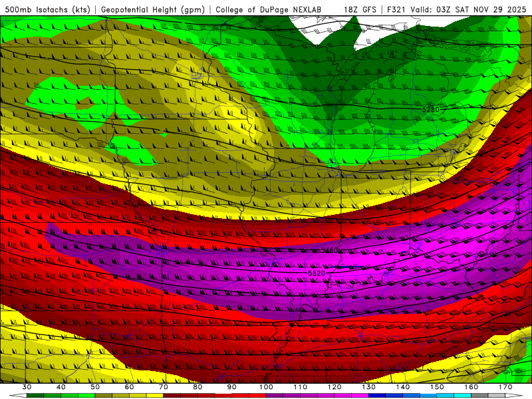The height and width of the screenshot is (399, 532).
Task: Click the 120 value on the color scale
Action: pyautogui.click(x=334, y=387)
